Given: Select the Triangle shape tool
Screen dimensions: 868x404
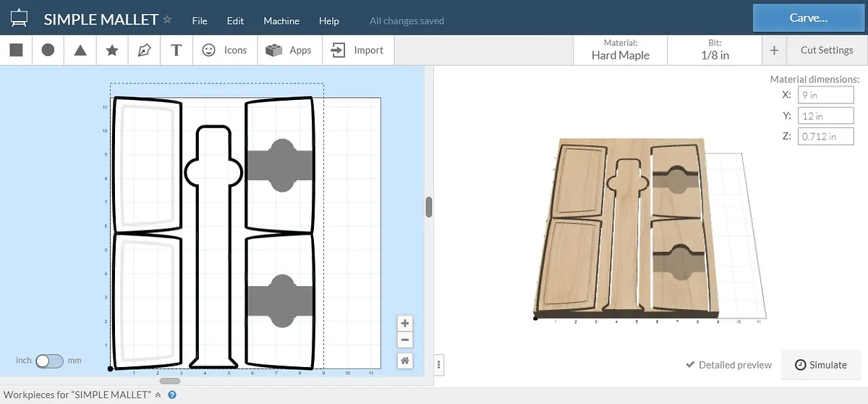Looking at the screenshot, I should click(x=80, y=50).
